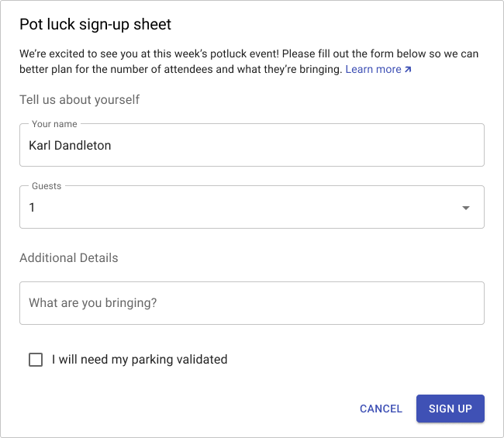Click empty area inside the Guests select box
This screenshot has width=504, height=438.
pos(244,208)
